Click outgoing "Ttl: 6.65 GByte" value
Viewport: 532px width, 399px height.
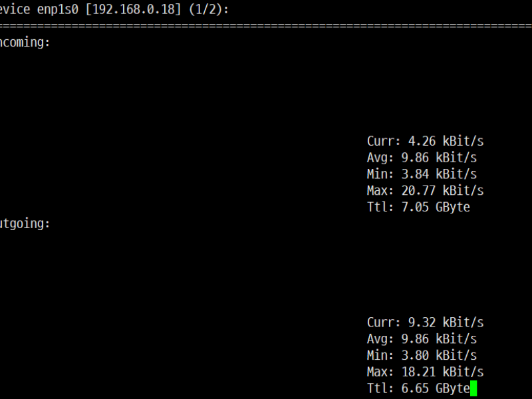click(418, 388)
